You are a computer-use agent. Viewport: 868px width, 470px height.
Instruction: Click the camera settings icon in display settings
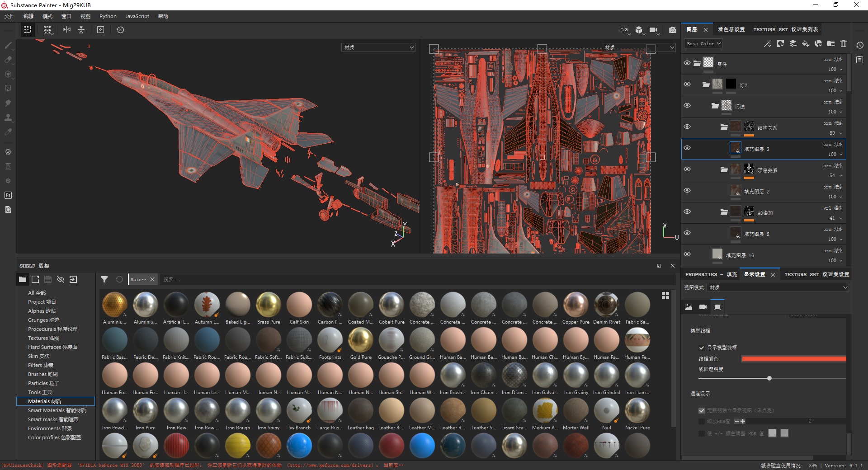pos(703,307)
